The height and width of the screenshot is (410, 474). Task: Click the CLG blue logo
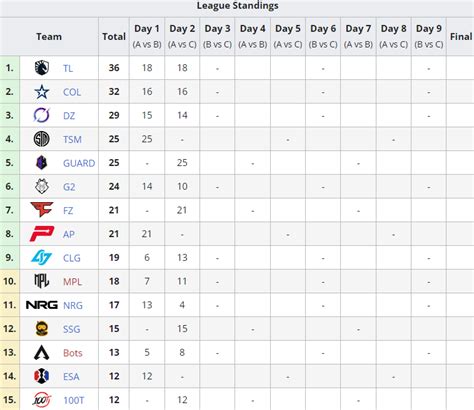click(x=42, y=258)
